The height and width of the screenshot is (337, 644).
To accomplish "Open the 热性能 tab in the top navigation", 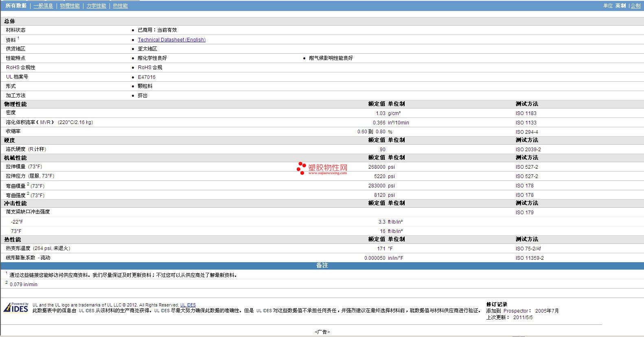I will (x=120, y=6).
